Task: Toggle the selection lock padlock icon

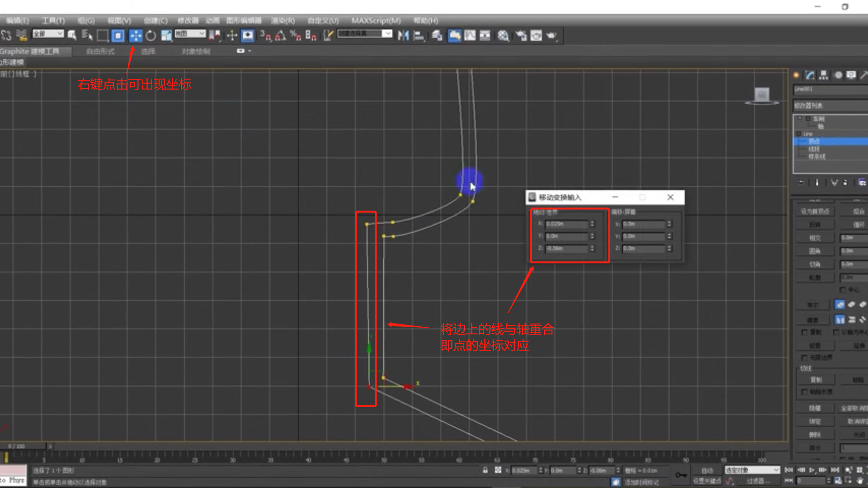Action: click(485, 470)
